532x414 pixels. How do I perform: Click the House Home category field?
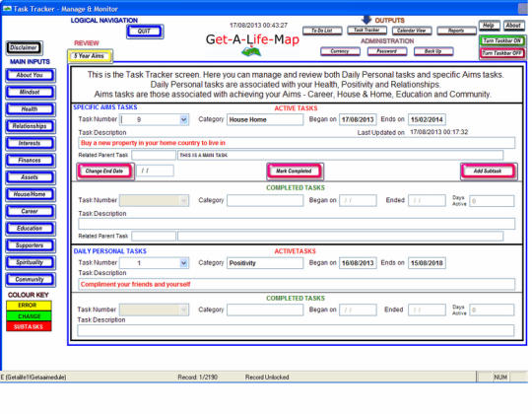[265, 119]
